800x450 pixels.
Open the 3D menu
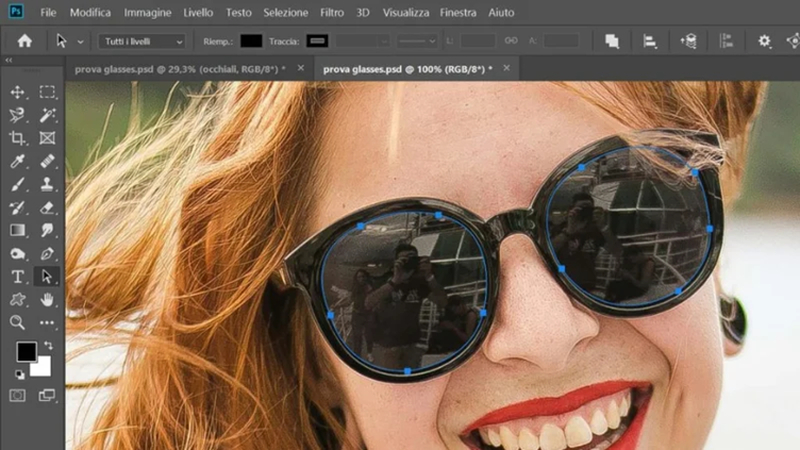click(x=363, y=13)
